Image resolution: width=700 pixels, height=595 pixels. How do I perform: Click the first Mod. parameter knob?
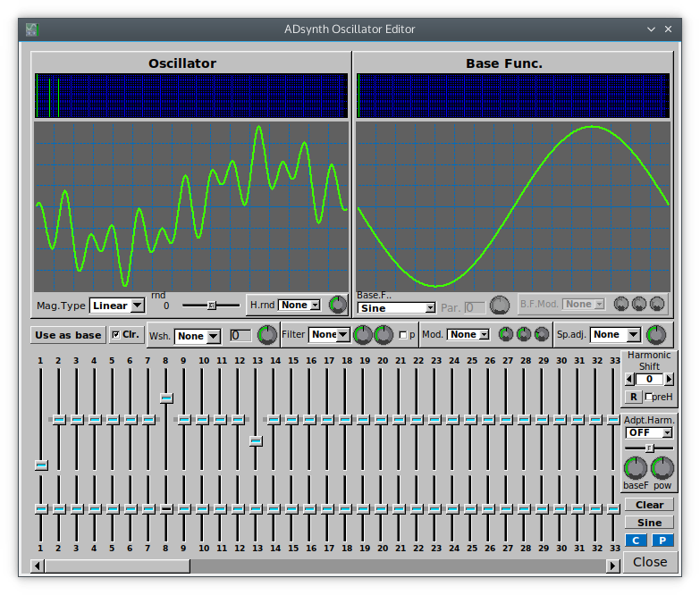[x=506, y=334]
